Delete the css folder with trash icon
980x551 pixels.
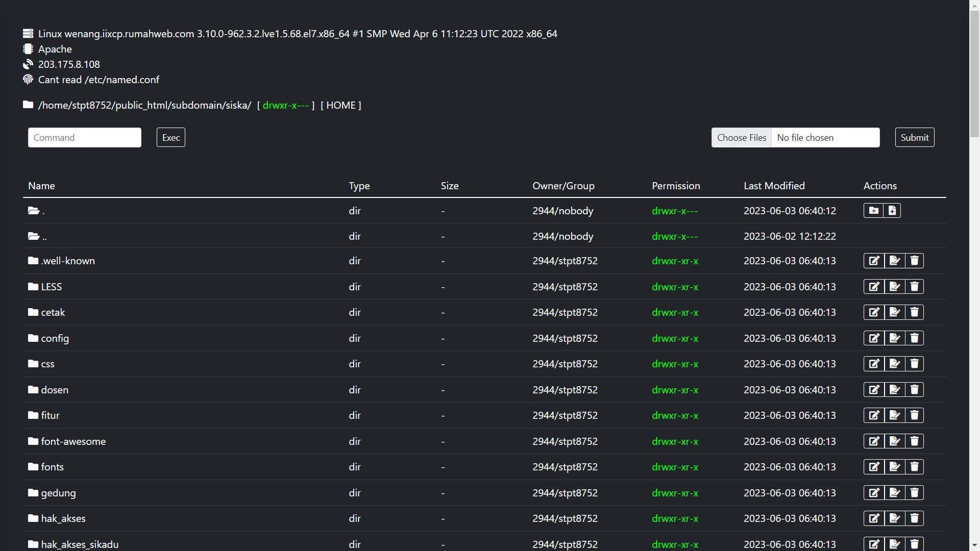point(914,364)
